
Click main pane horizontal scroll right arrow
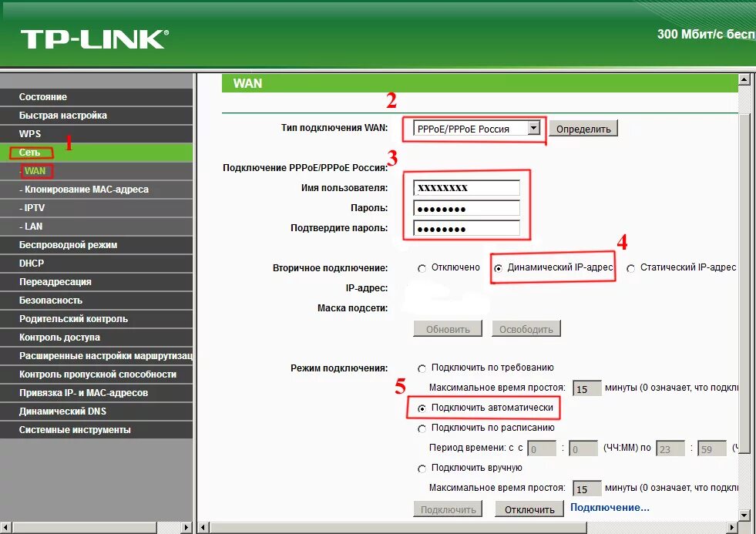click(733, 528)
